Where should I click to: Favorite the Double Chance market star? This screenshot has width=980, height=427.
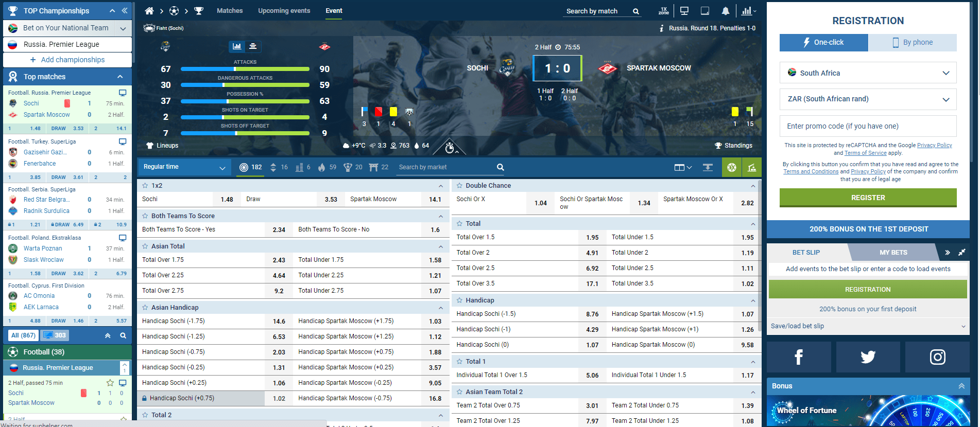(459, 186)
